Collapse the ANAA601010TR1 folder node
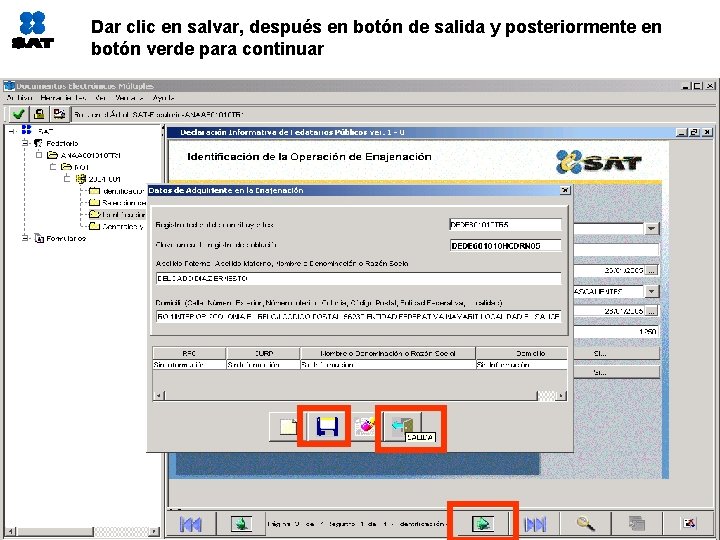Viewport: 720px width, 540px height. [39, 155]
